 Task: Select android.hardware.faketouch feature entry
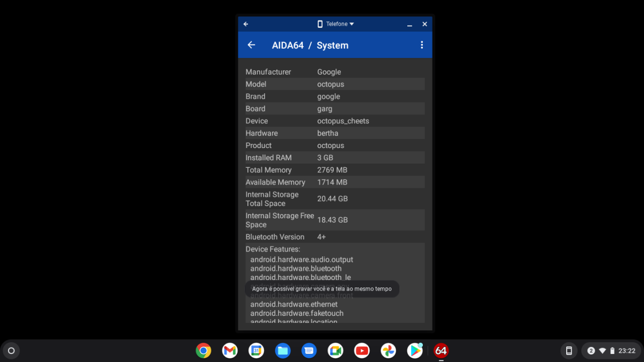click(x=297, y=313)
